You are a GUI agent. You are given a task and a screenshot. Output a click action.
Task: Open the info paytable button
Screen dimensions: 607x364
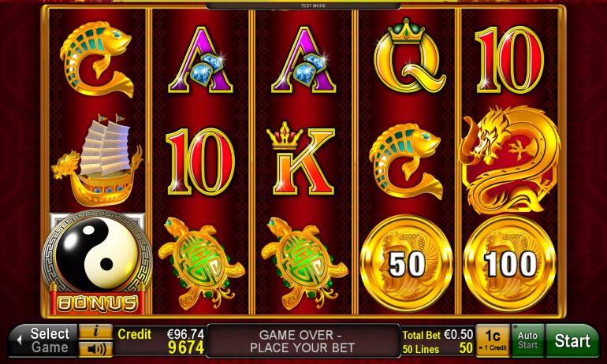(96, 332)
